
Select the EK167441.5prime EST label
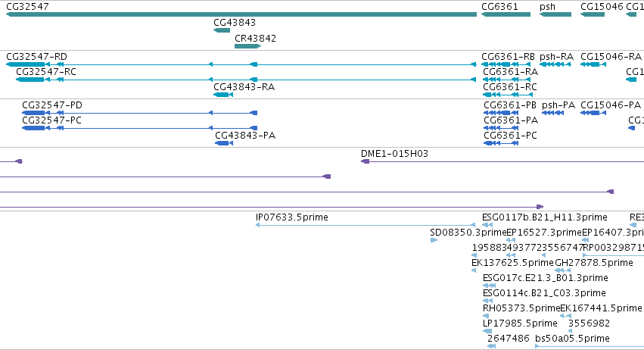coord(602,308)
